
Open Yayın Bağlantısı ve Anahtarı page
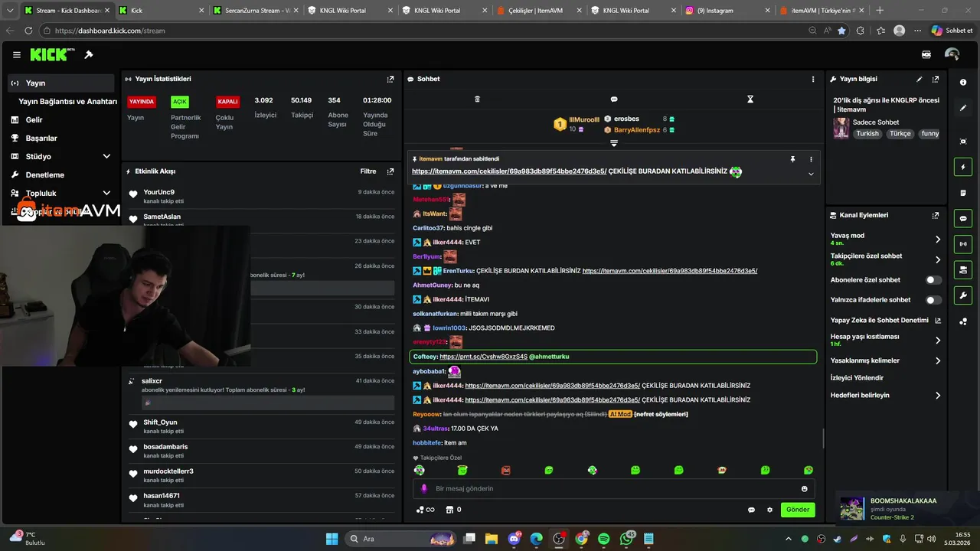pyautogui.click(x=67, y=101)
